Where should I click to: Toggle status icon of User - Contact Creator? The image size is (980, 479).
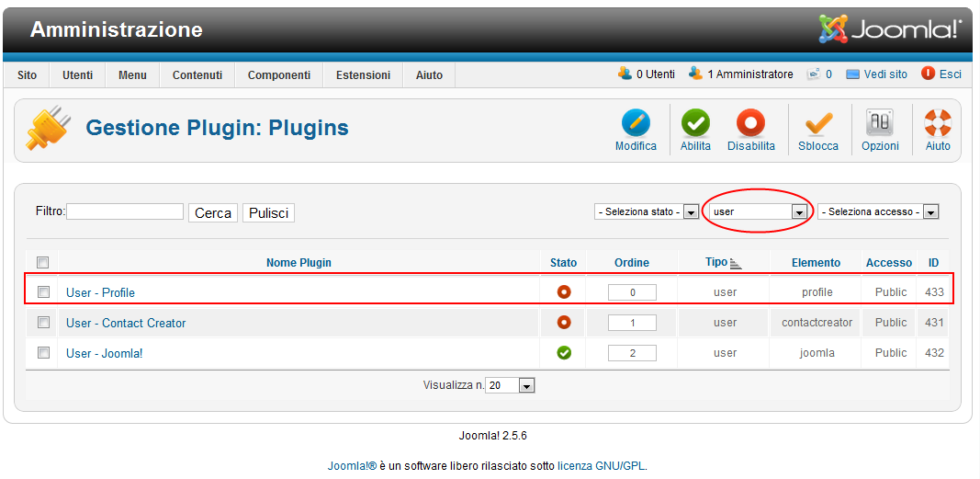tap(564, 323)
